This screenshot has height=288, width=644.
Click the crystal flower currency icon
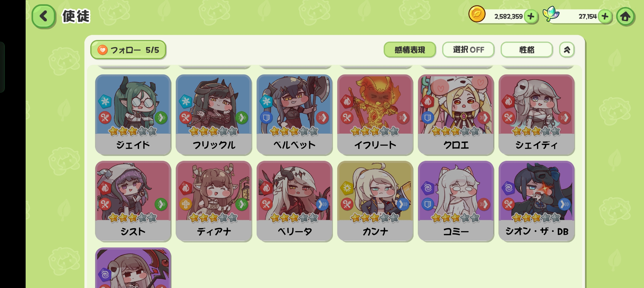[x=551, y=14]
